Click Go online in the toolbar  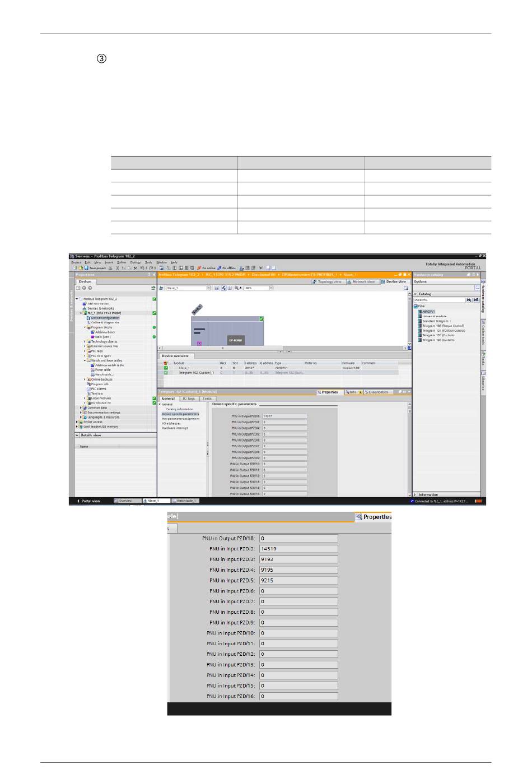pyautogui.click(x=206, y=268)
